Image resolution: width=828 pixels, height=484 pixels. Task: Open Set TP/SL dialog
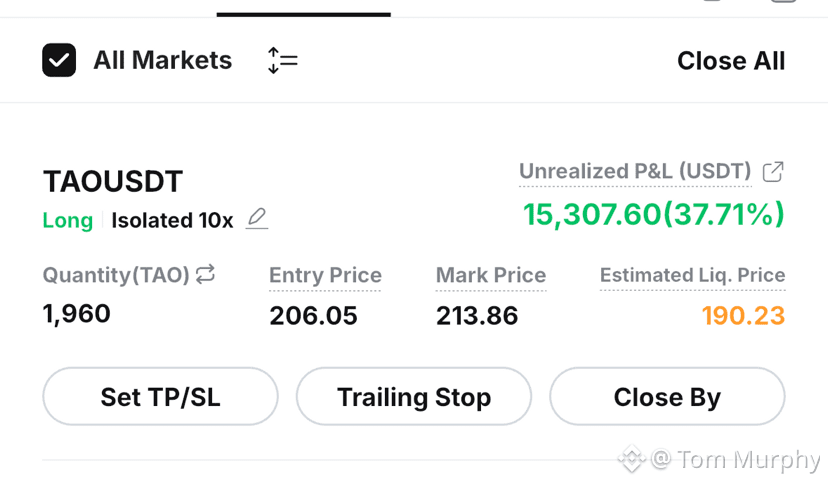tap(160, 396)
